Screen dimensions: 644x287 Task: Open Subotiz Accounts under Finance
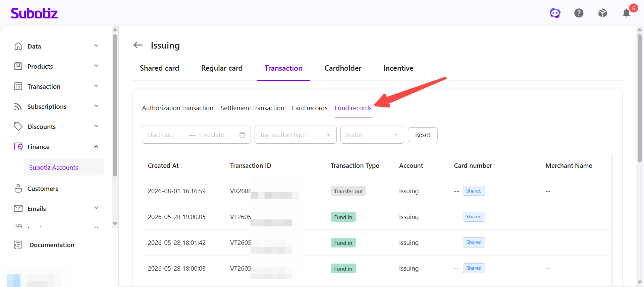click(x=64, y=167)
